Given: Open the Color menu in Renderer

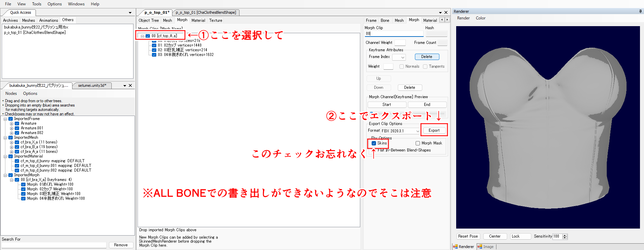Looking at the screenshot, I should click(480, 18).
